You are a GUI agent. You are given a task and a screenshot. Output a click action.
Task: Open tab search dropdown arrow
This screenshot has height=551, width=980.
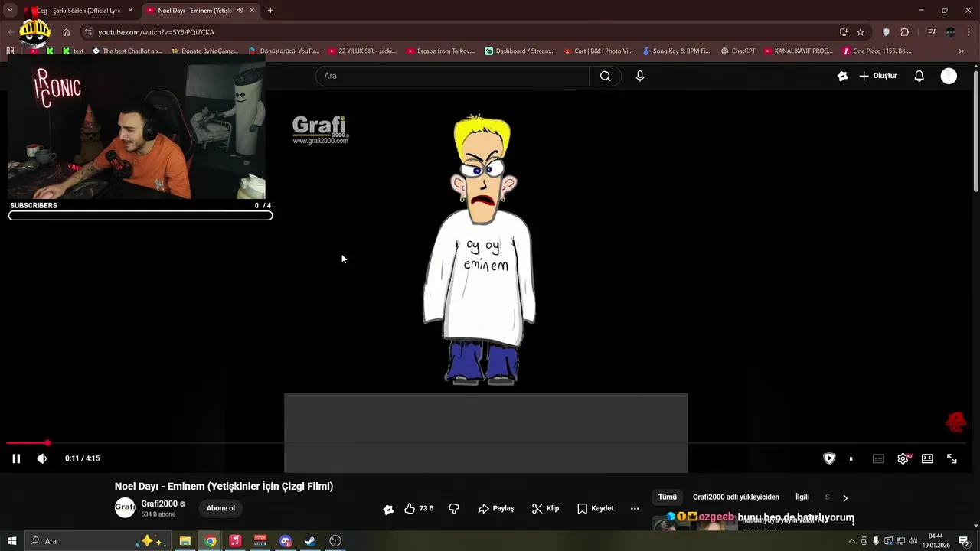(x=10, y=11)
